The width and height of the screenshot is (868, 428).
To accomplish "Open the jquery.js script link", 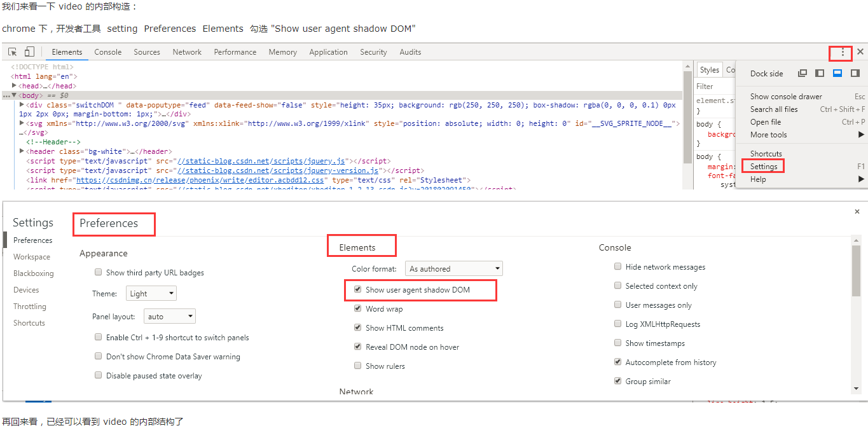I will [x=262, y=162].
